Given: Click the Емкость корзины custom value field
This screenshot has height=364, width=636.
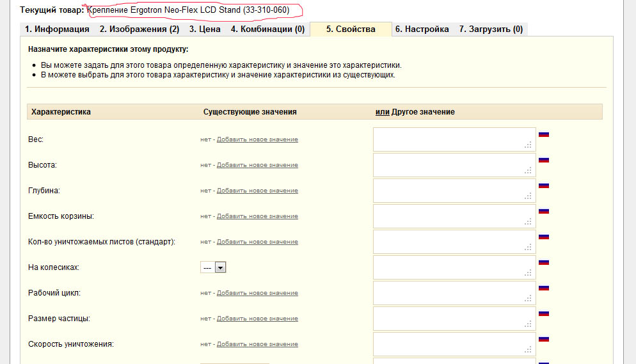Looking at the screenshot, I should pyautogui.click(x=454, y=216).
